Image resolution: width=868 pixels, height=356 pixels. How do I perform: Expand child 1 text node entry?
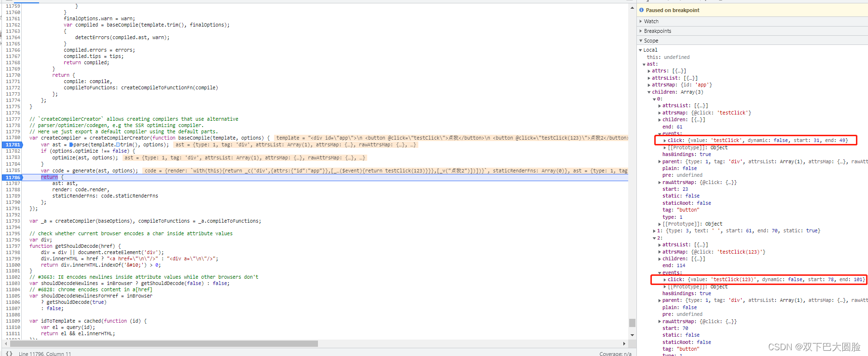654,231
